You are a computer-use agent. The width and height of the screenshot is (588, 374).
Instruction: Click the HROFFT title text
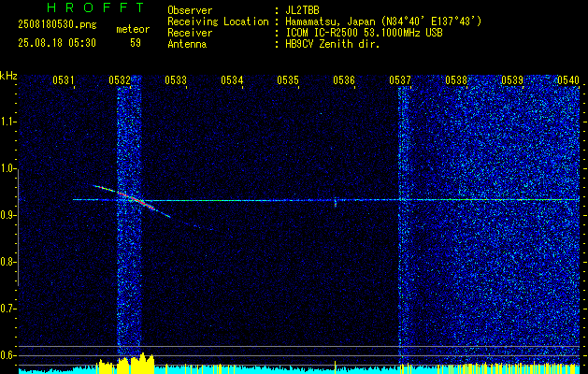[x=96, y=7]
